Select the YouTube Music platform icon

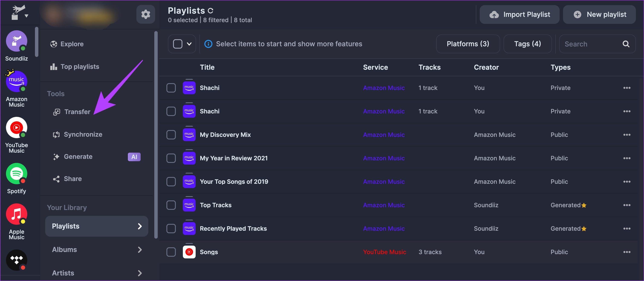(16, 127)
